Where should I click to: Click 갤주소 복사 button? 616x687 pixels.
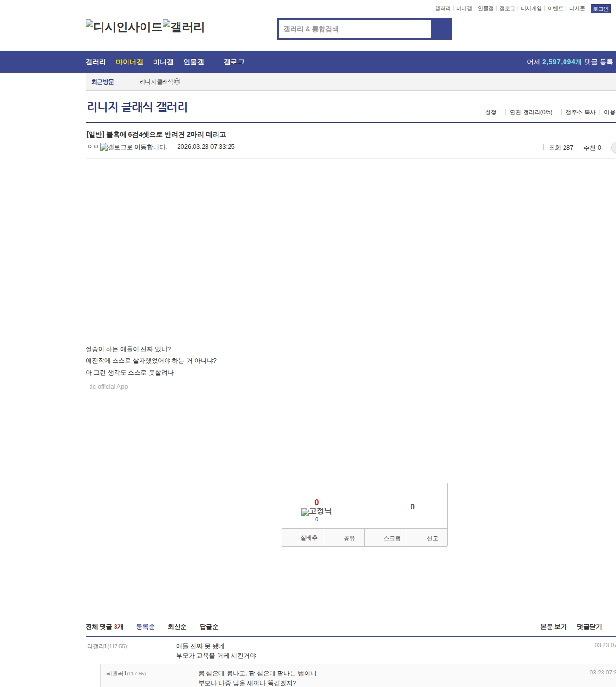click(x=580, y=112)
